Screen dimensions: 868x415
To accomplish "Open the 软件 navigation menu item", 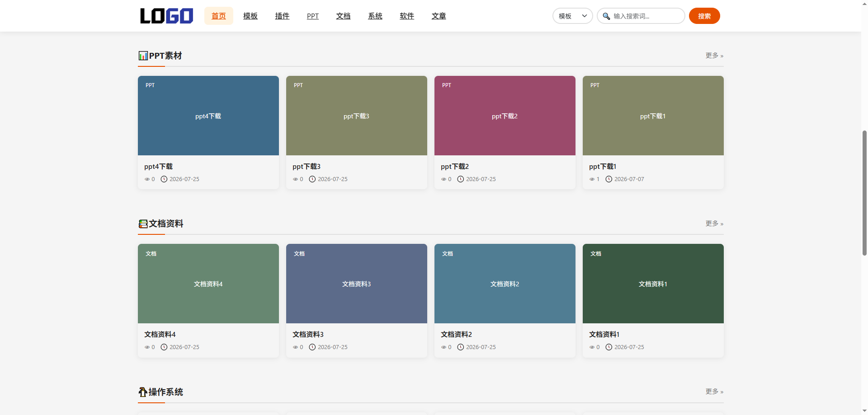I will click(407, 16).
